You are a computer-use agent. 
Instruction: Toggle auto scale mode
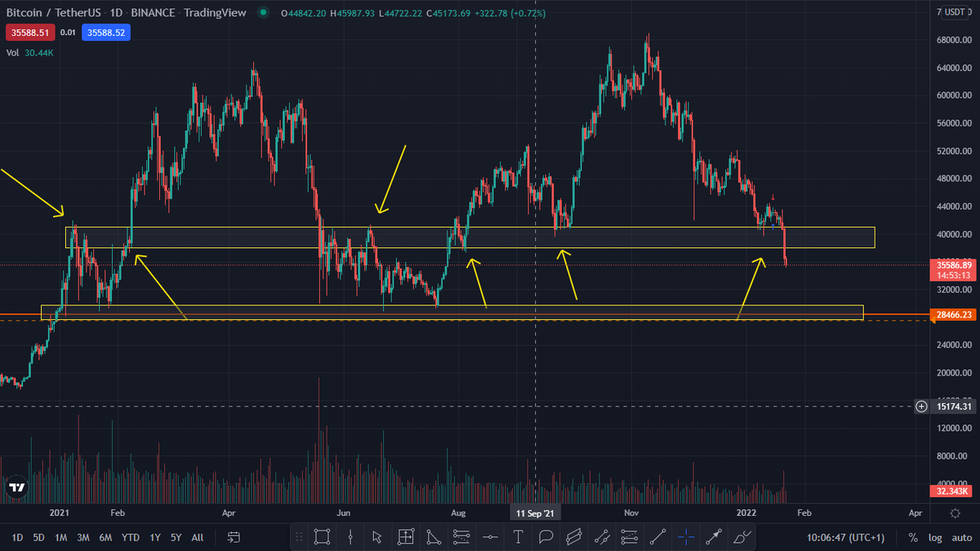[x=961, y=537]
